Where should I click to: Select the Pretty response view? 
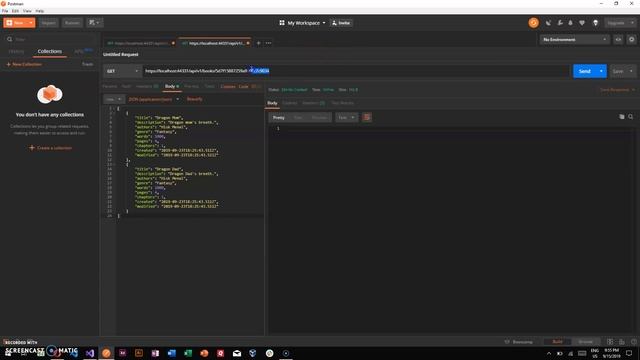[279, 118]
